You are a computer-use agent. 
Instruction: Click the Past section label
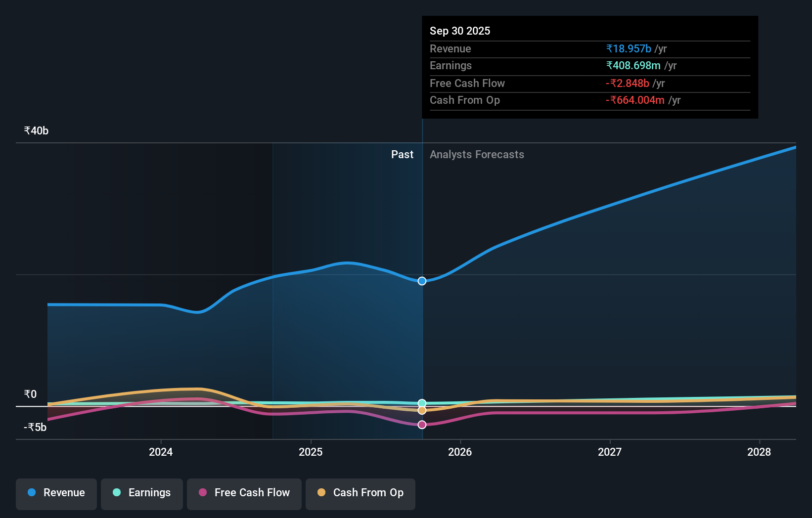pos(402,154)
